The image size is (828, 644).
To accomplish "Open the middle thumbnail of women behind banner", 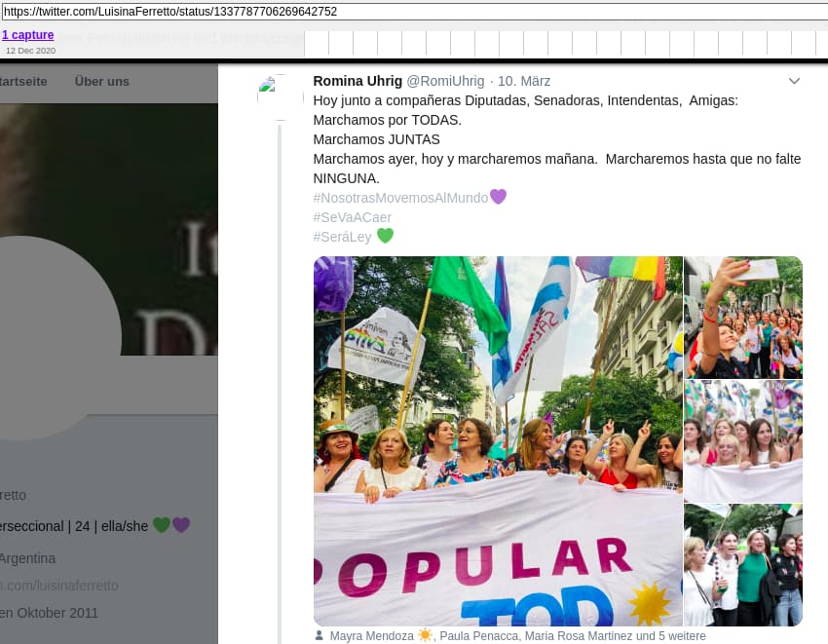I will (x=743, y=441).
